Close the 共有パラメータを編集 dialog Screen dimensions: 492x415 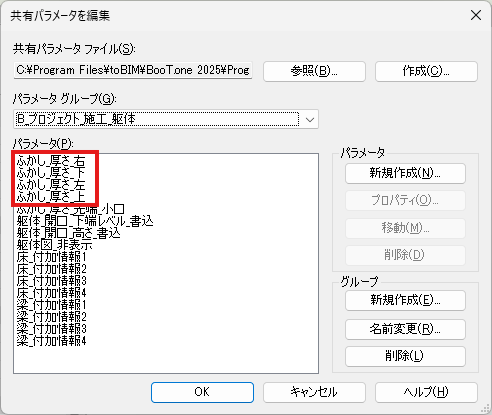(476, 15)
